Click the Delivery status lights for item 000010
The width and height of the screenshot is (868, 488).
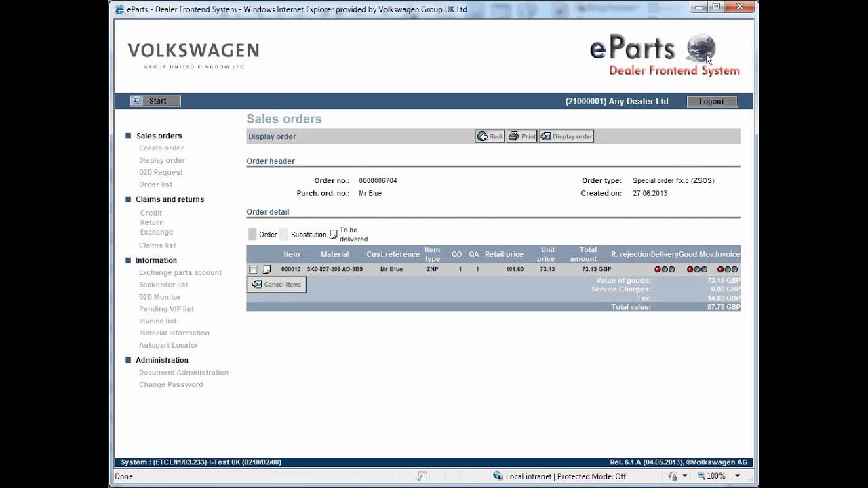(x=665, y=270)
